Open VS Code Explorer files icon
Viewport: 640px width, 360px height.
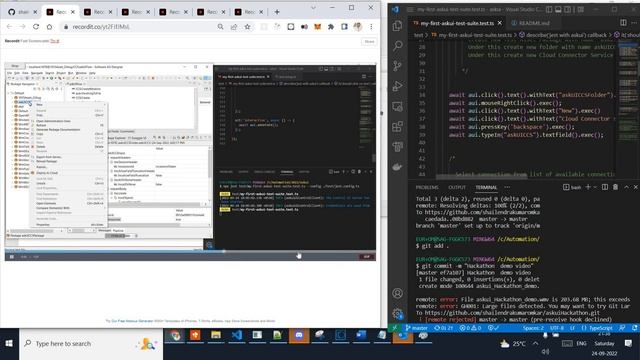click(x=397, y=26)
